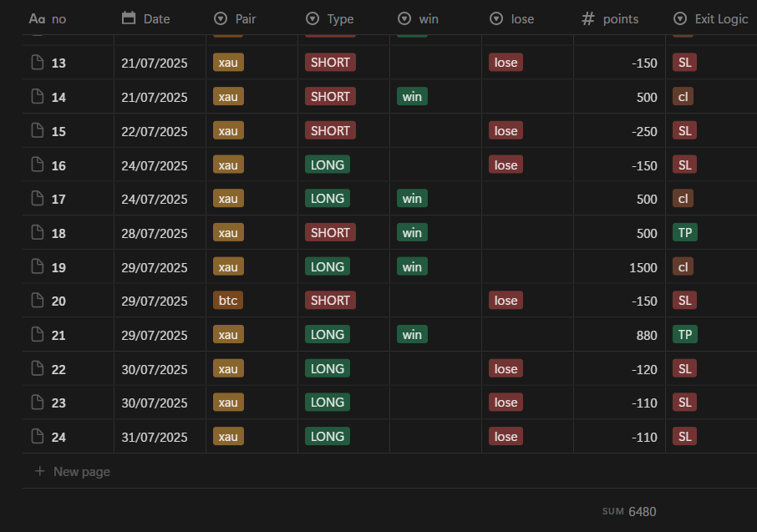The height and width of the screenshot is (532, 757).
Task: Click the calendar icon in Date header
Action: (x=129, y=18)
